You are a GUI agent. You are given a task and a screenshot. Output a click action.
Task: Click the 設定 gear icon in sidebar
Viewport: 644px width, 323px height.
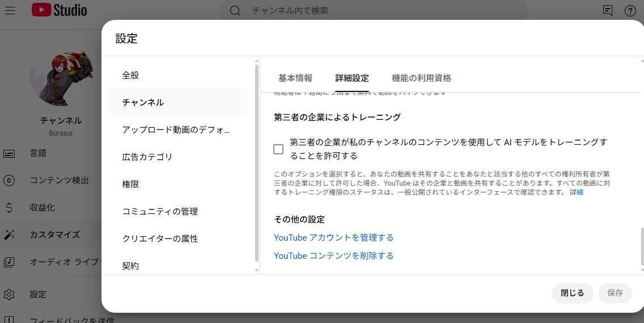[9, 295]
